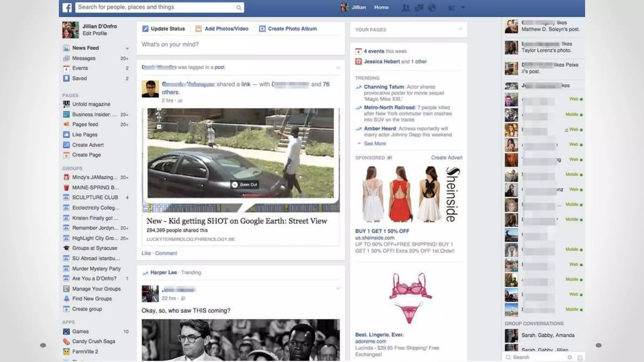Open the account menu dropdown arrow

463,7
